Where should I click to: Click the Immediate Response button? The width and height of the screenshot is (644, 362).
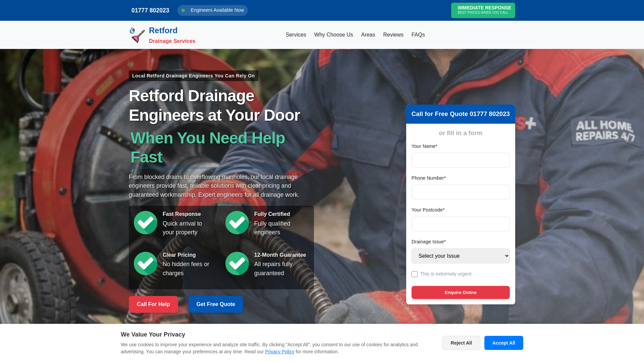483,10
